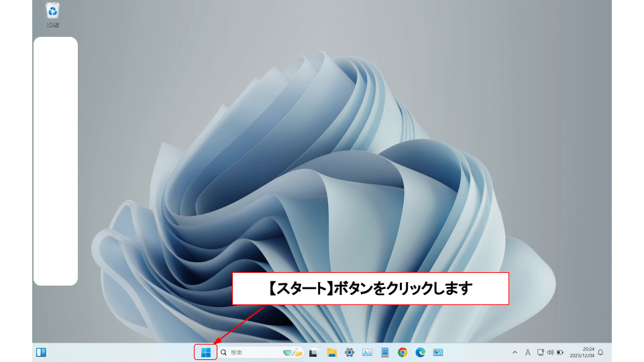
Task: Click the taskbar search box
Action: [x=248, y=352]
